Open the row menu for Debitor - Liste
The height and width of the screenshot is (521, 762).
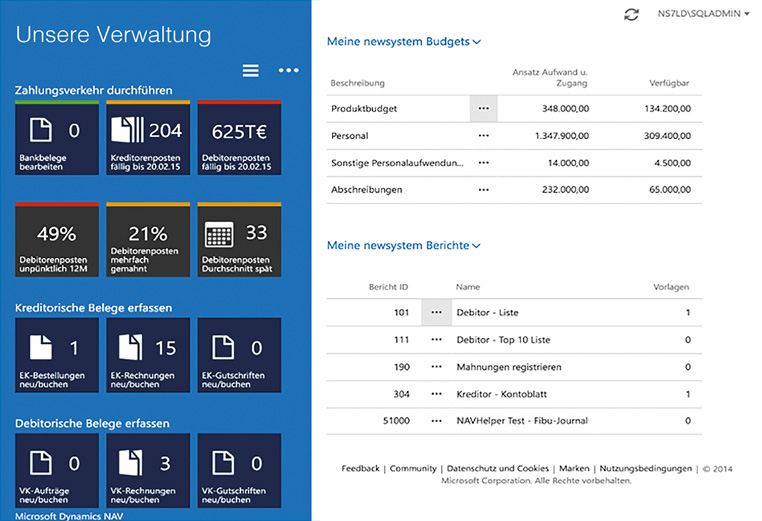click(x=436, y=313)
